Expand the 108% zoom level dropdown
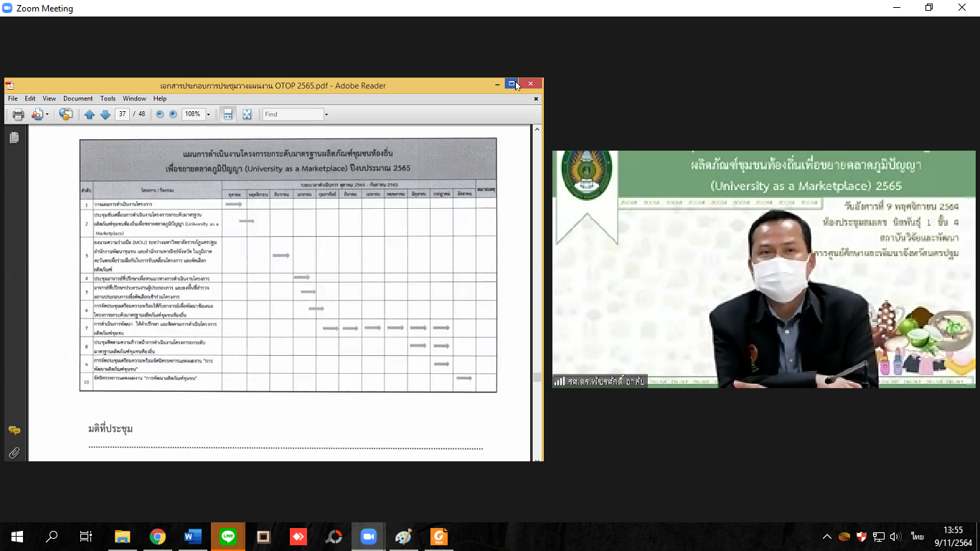Screen dimensions: 980x551 tap(209, 115)
